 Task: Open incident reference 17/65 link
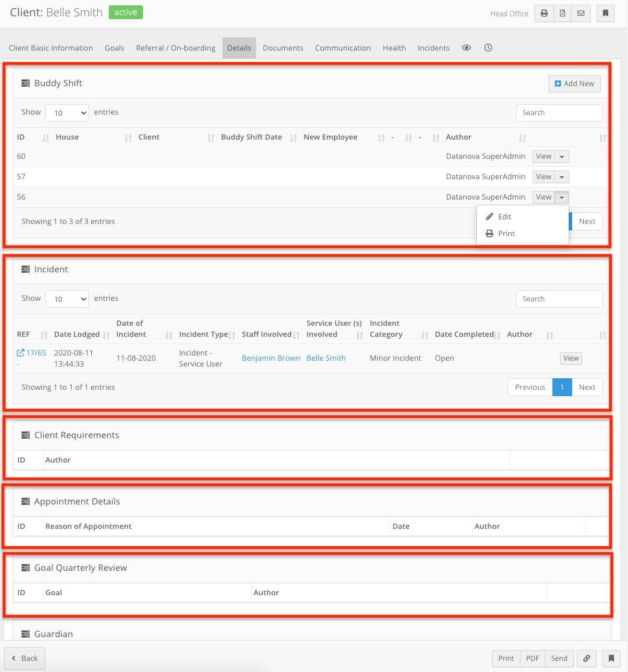click(x=36, y=353)
